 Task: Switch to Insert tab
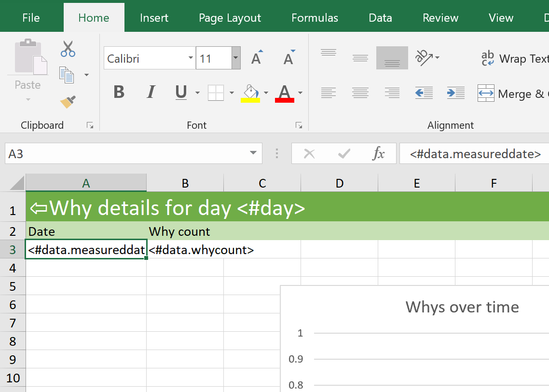[154, 17]
